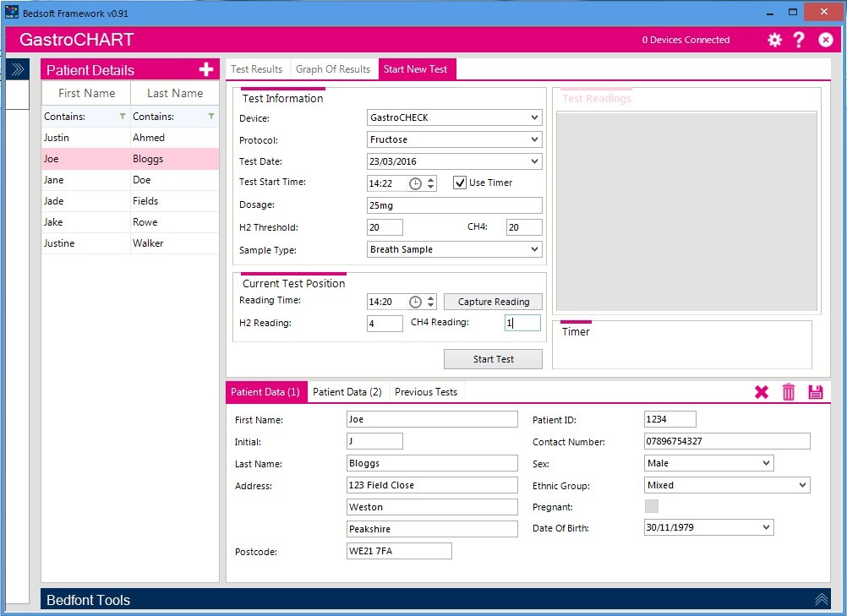Open the Last Name filter funnel icon
The width and height of the screenshot is (847, 616).
pyautogui.click(x=211, y=116)
